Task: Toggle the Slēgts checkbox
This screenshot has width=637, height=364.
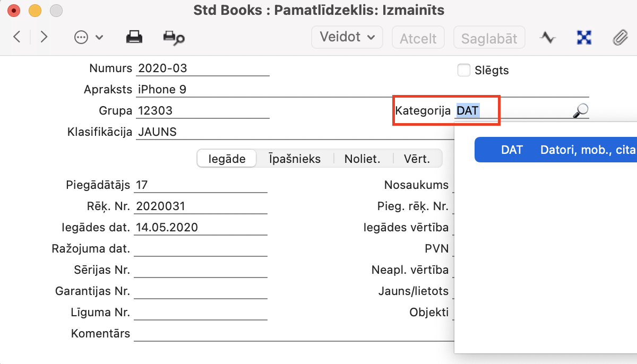Action: [464, 70]
